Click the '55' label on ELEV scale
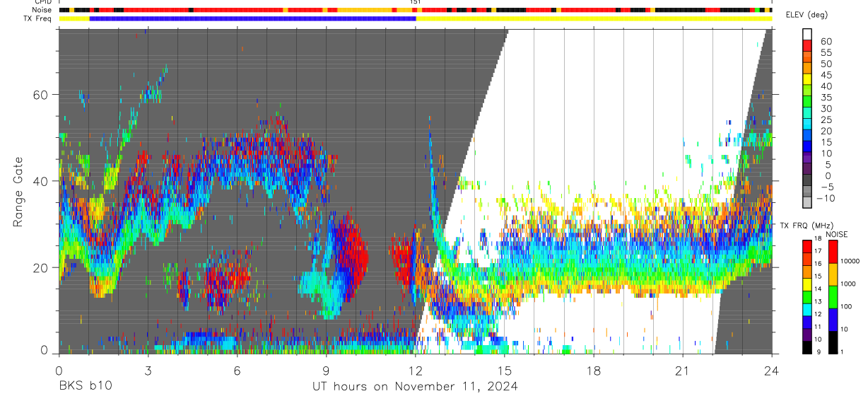Image resolution: width=868 pixels, height=401 pixels. point(826,53)
